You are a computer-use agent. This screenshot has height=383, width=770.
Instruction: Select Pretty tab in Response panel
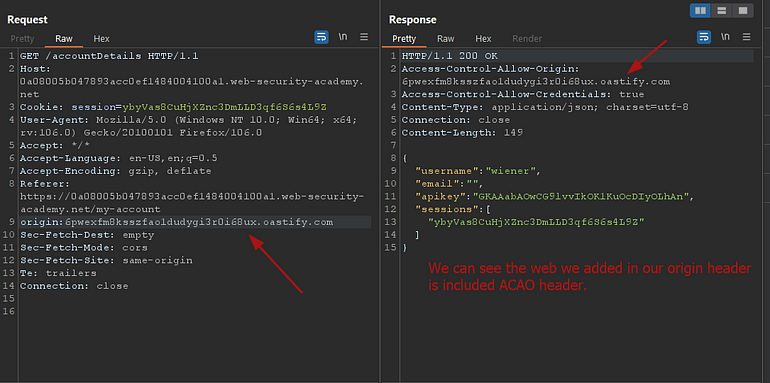(404, 39)
